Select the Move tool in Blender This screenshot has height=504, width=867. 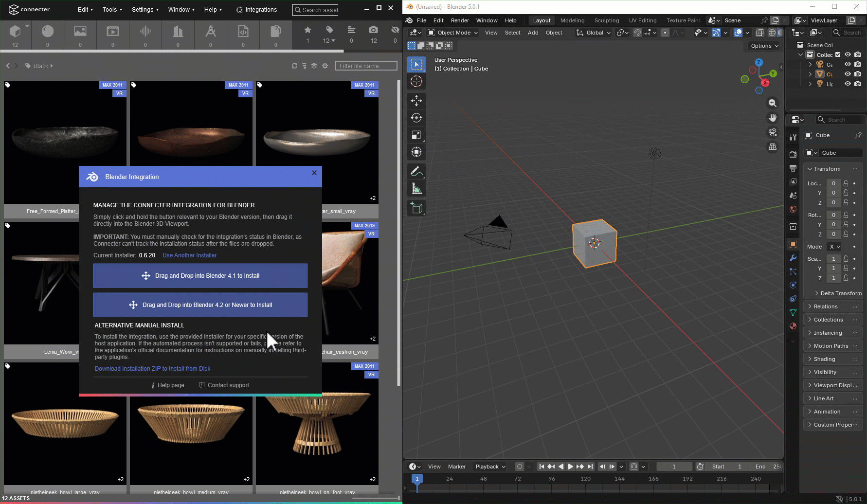tap(416, 101)
